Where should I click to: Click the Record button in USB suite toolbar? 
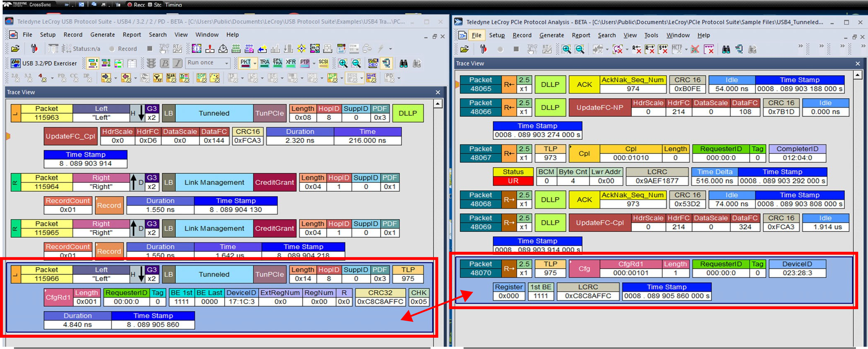tap(123, 49)
